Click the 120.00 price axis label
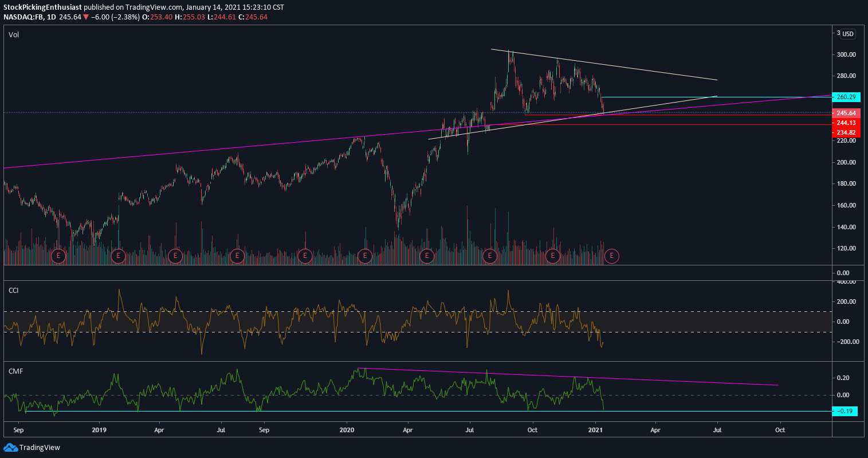868x458 pixels. [846, 249]
